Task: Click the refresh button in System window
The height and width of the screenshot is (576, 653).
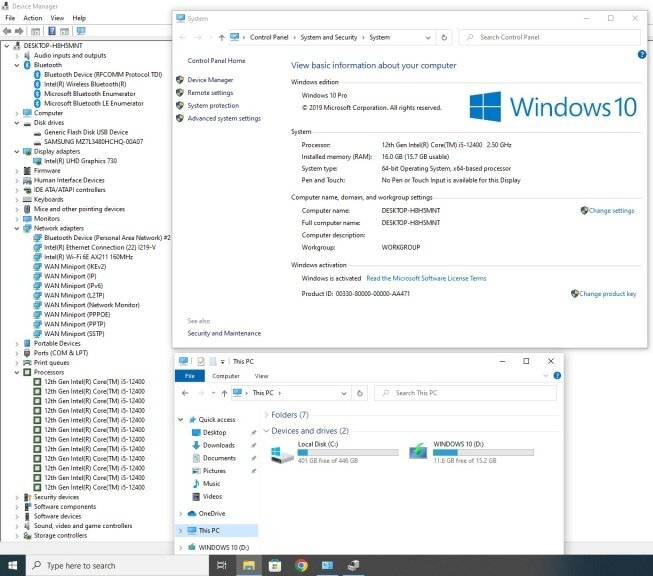Action: point(444,37)
